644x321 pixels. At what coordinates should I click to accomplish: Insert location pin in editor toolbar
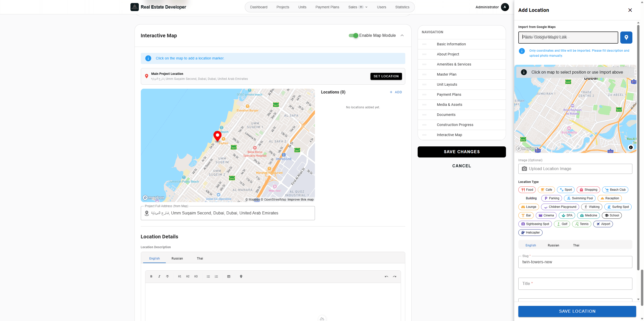[241, 276]
